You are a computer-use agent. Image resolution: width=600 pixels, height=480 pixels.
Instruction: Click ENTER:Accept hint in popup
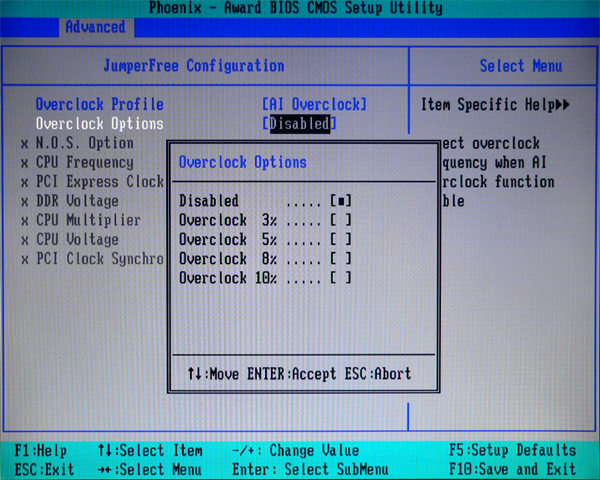pos(292,374)
